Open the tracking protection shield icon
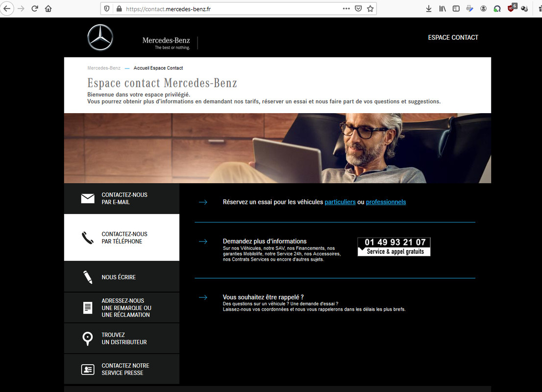The height and width of the screenshot is (392, 542). pos(107,9)
